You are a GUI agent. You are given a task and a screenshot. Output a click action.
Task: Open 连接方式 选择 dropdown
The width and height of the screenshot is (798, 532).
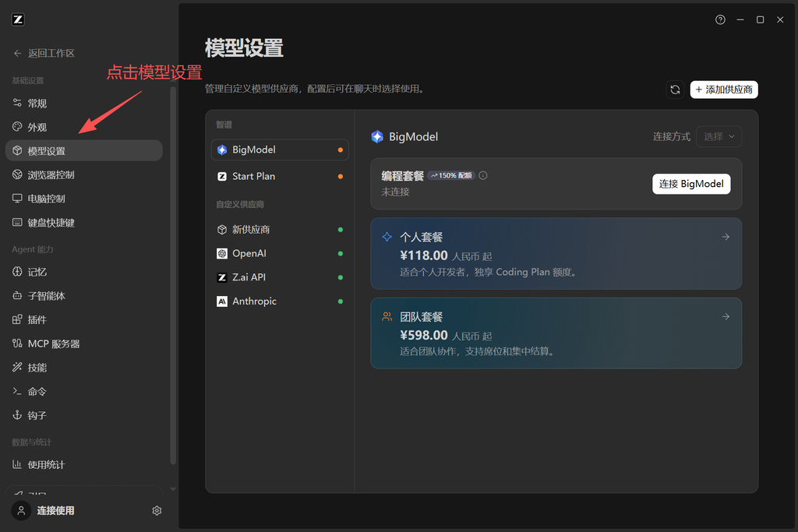coord(719,136)
